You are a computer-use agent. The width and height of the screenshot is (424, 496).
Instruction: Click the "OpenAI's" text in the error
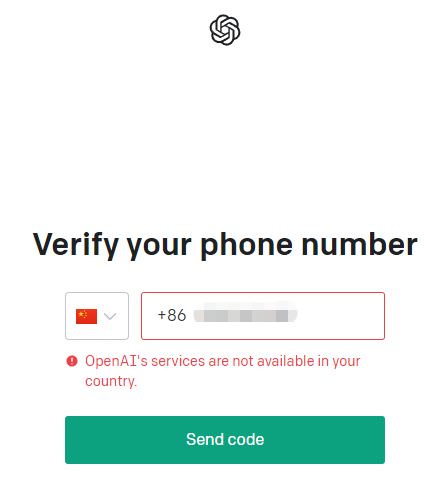116,361
